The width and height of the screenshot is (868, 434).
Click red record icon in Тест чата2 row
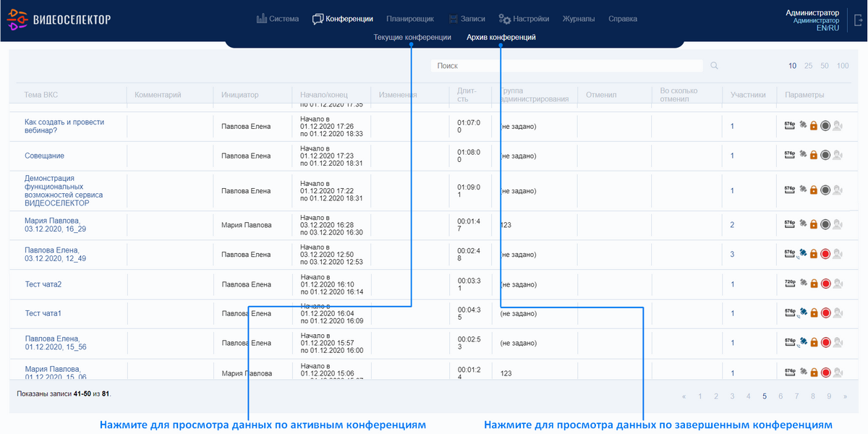pos(825,284)
